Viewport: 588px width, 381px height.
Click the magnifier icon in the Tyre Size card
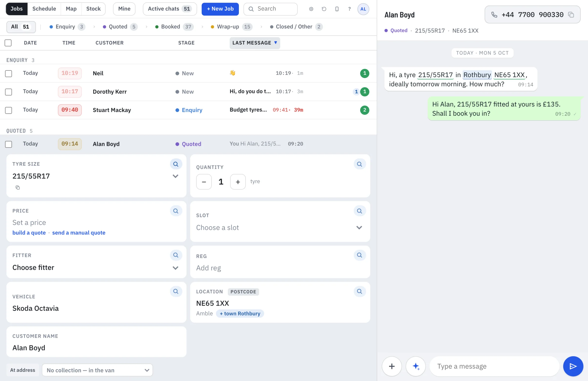pyautogui.click(x=176, y=164)
